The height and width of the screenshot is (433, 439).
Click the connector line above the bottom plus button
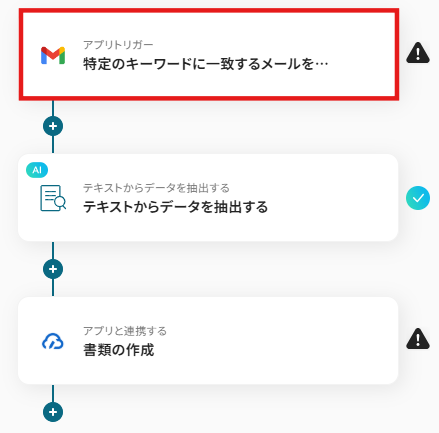53,393
